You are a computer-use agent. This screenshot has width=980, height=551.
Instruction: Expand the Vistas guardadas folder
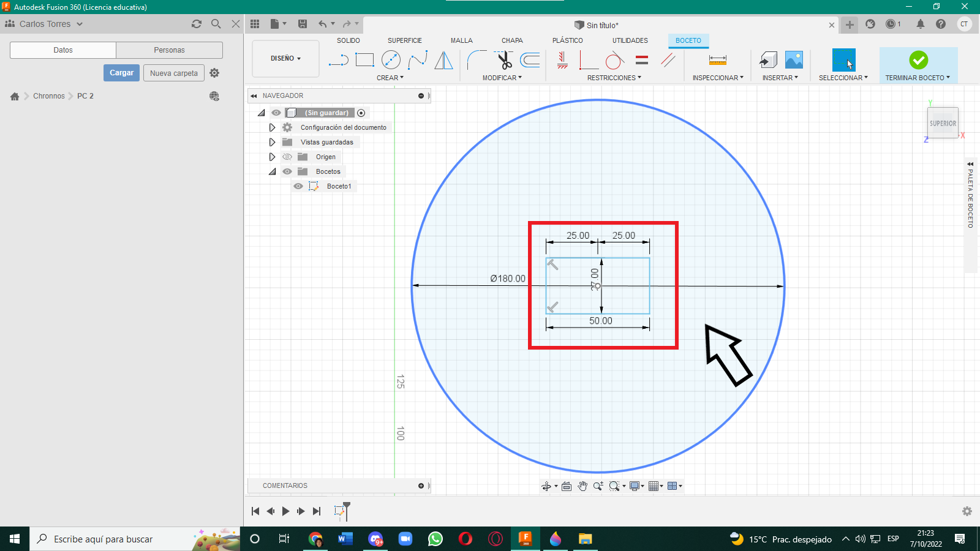tap(273, 142)
